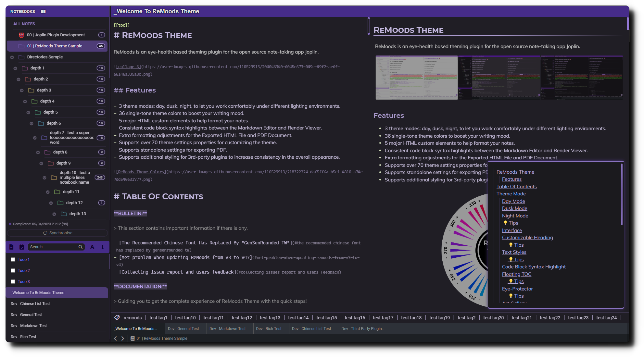Screen dimensions: 644x357
Task: Click the magnifier icon in search box
Action: pos(81,247)
